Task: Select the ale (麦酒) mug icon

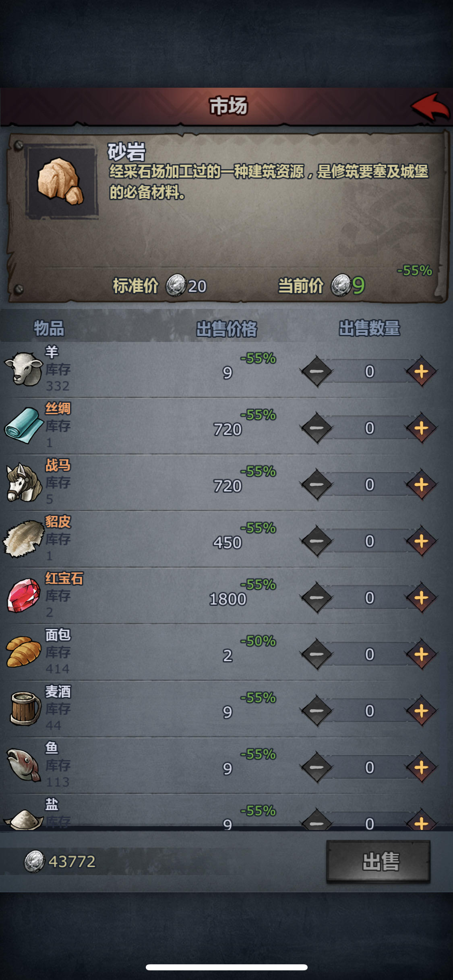Action: pyautogui.click(x=25, y=708)
